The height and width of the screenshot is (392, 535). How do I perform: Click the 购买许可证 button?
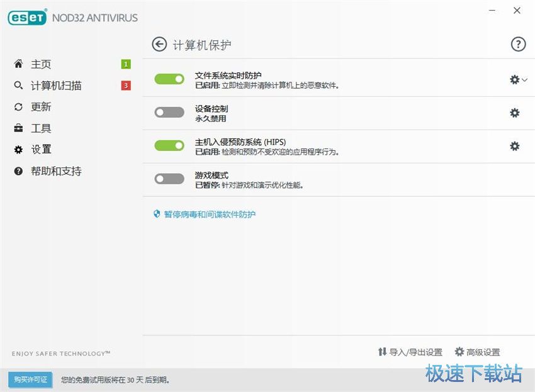(30, 379)
